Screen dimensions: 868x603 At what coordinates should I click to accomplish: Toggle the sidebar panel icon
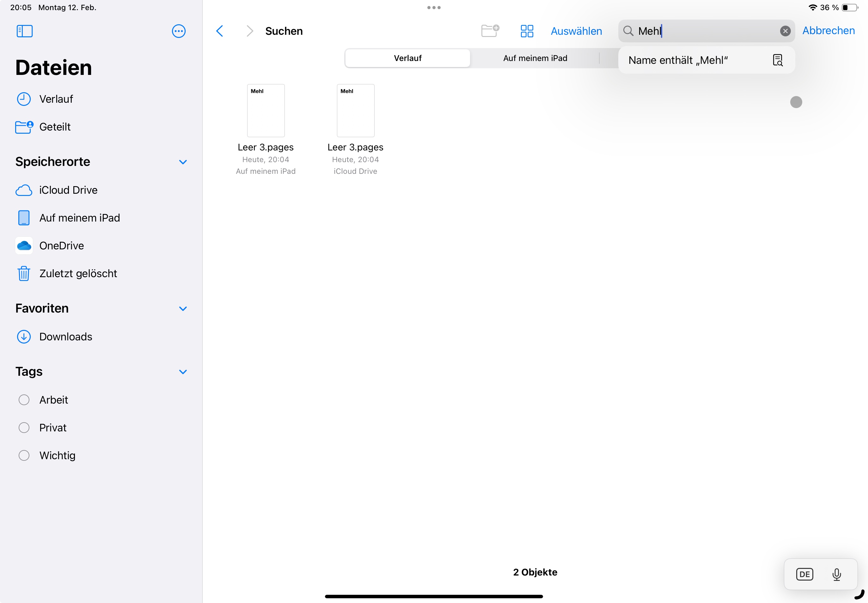click(x=25, y=31)
